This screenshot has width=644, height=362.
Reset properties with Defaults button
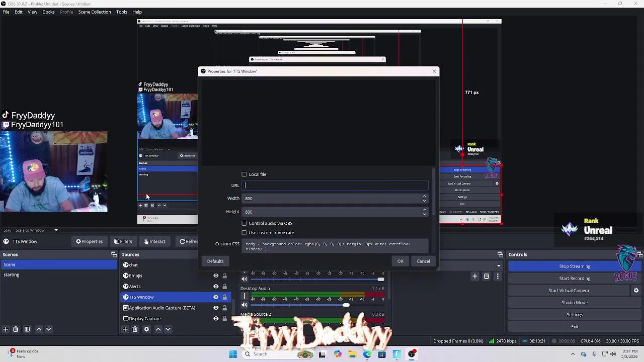coord(215,261)
